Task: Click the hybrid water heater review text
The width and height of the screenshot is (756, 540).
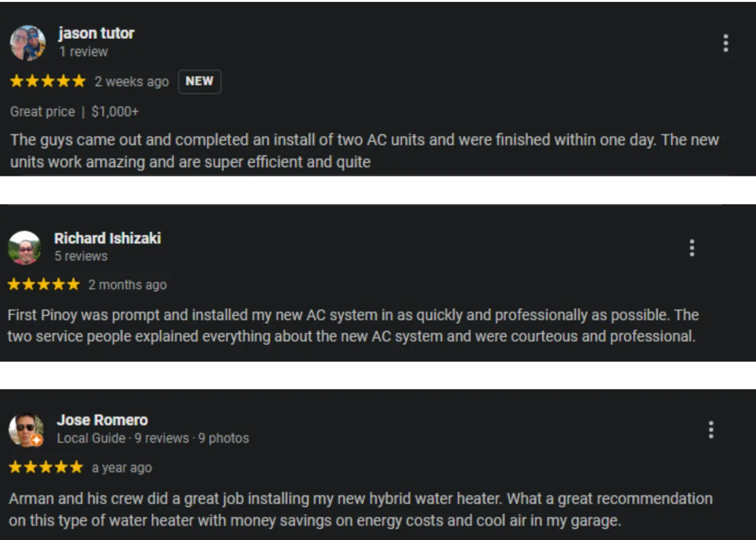Action: pyautogui.click(x=360, y=510)
